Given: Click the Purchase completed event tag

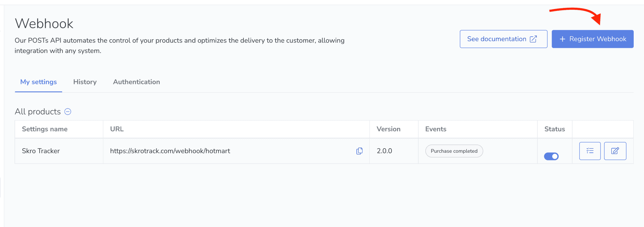Looking at the screenshot, I should 454,151.
